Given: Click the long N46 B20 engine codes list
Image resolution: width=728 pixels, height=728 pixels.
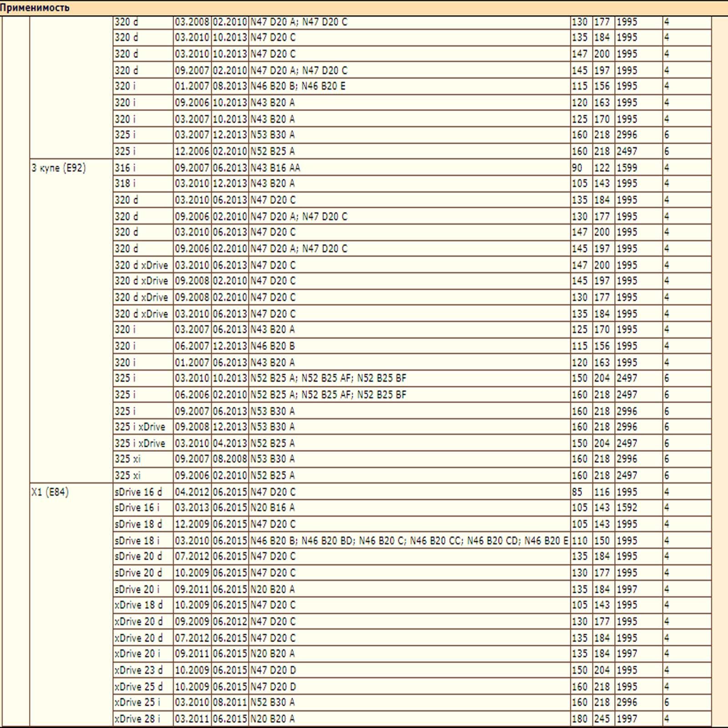Looking at the screenshot, I should tap(409, 541).
